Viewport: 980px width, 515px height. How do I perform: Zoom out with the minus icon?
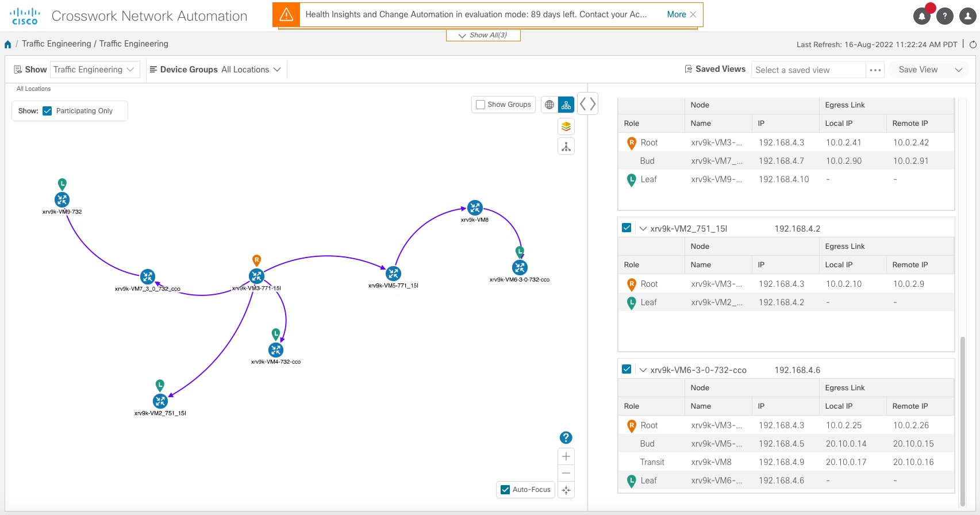[566, 473]
